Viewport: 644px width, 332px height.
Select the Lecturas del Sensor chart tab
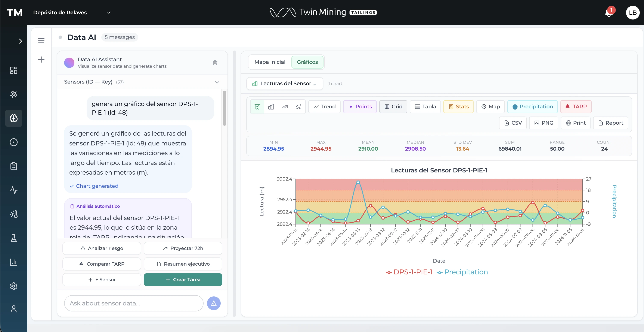click(x=285, y=84)
